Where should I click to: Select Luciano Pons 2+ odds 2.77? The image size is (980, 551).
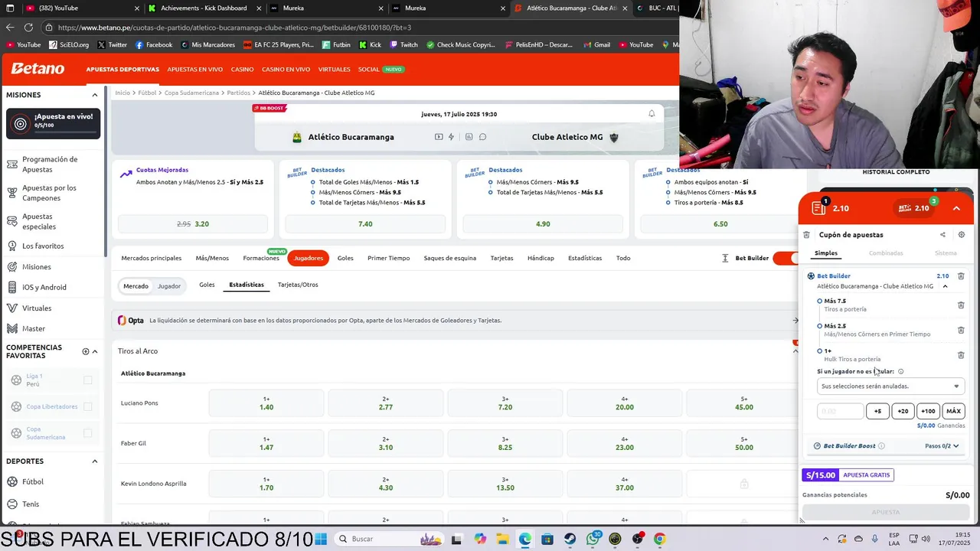pyautogui.click(x=386, y=403)
